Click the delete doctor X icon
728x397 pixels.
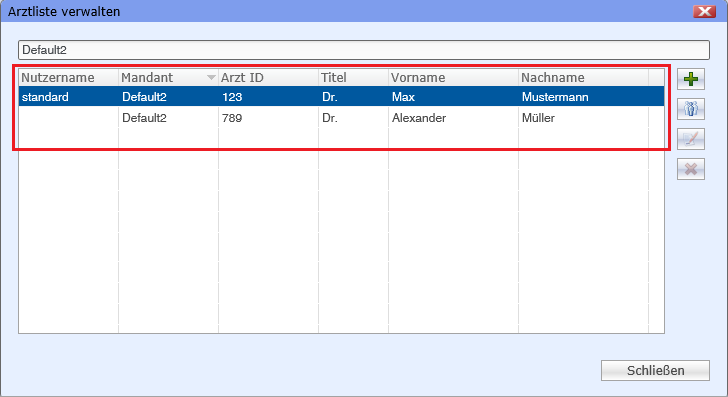click(691, 169)
